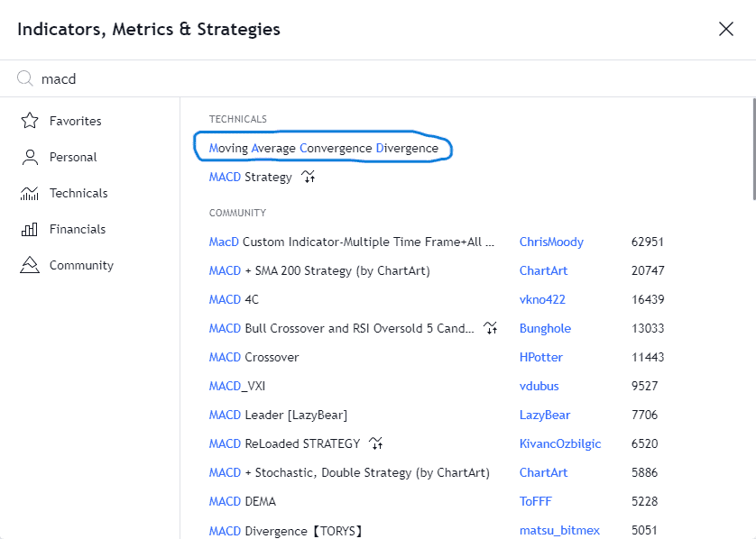This screenshot has height=539, width=756.
Task: Select MACD + SMA 200 Strategy script
Action: point(319,270)
